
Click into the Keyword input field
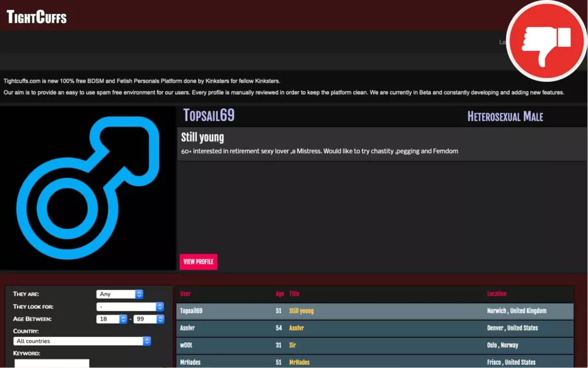coord(52,363)
